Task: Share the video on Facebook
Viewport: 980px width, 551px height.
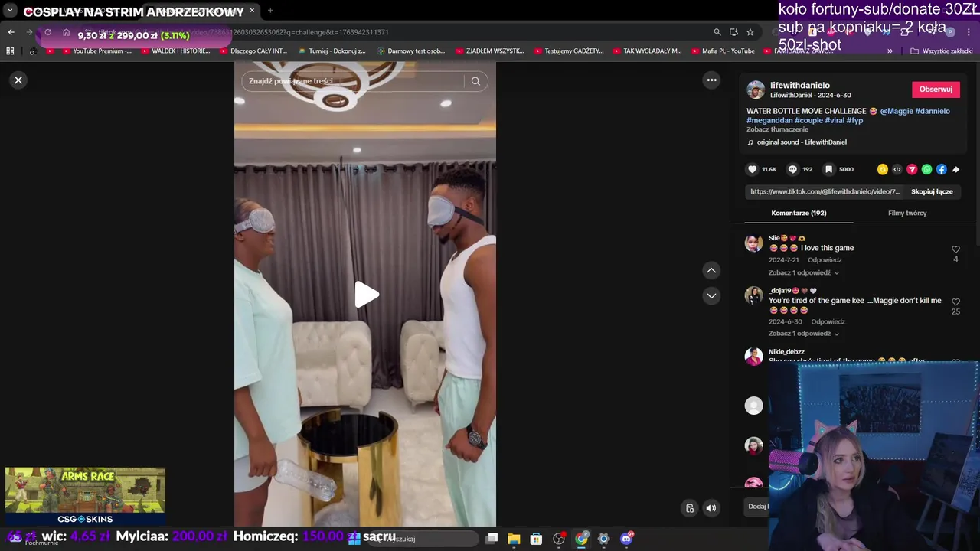Action: click(941, 169)
